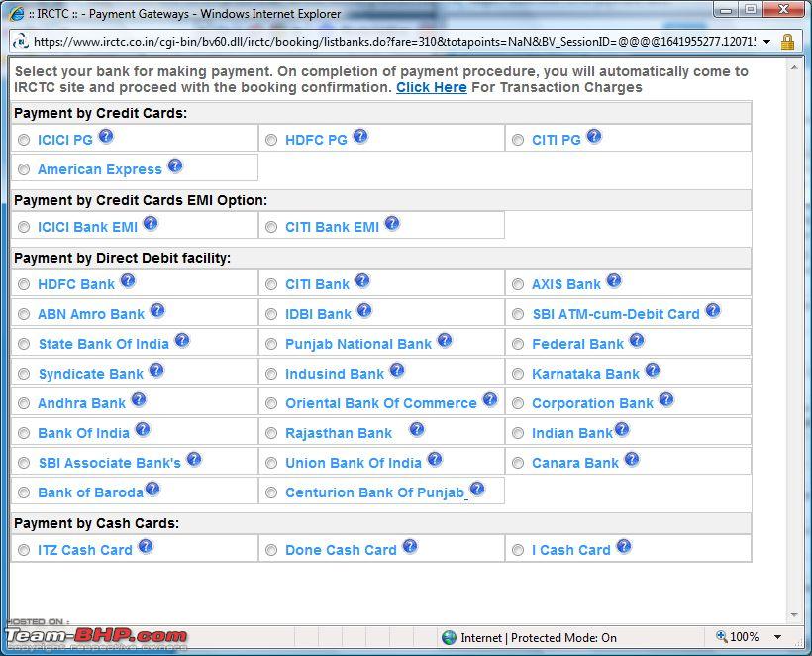Open help icon beside AXIS Bank
The width and height of the screenshot is (812, 656).
614,280
